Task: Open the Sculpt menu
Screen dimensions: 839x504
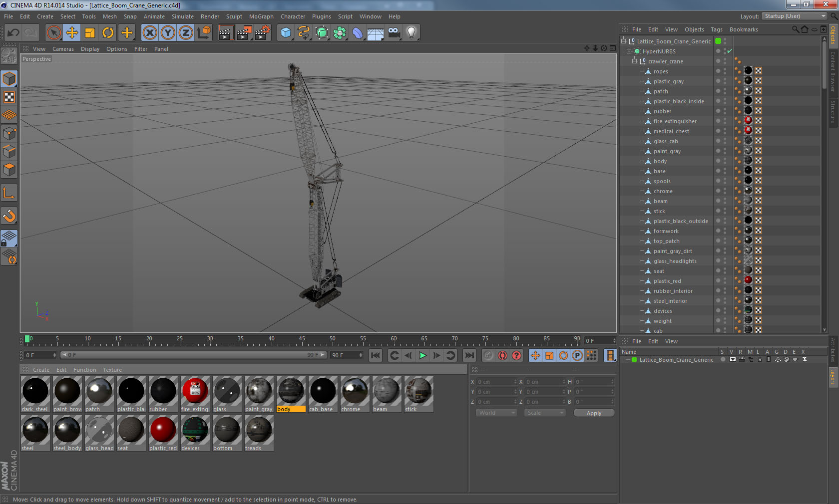Action: point(234,16)
